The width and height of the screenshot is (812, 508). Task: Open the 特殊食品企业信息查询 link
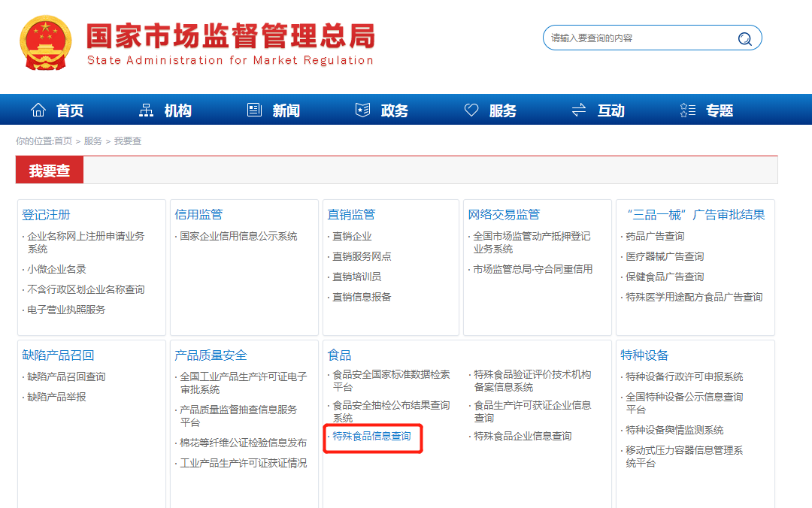[523, 436]
